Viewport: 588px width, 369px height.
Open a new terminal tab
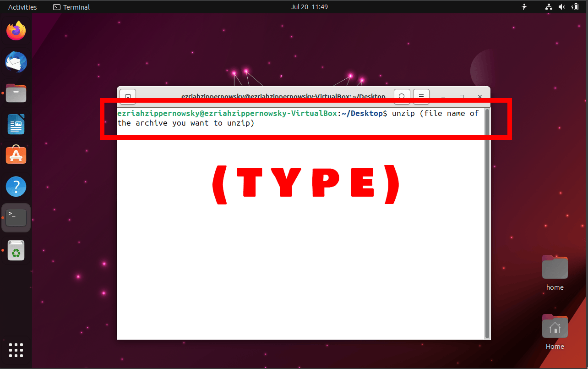(127, 97)
